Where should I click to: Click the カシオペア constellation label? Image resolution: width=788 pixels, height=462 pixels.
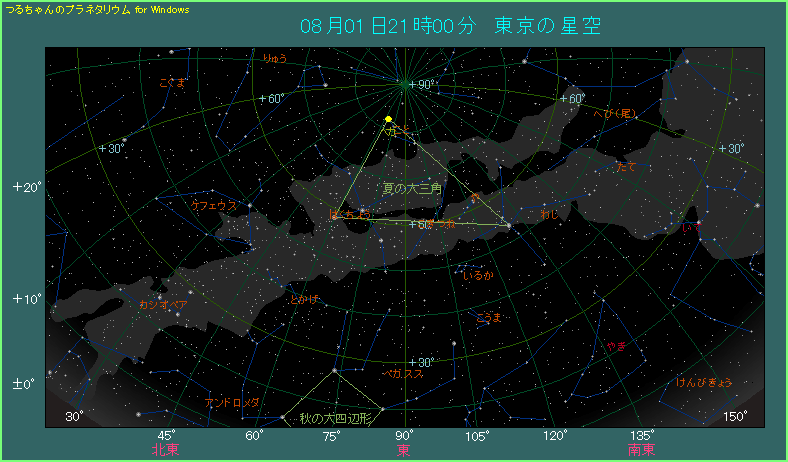[x=163, y=303]
